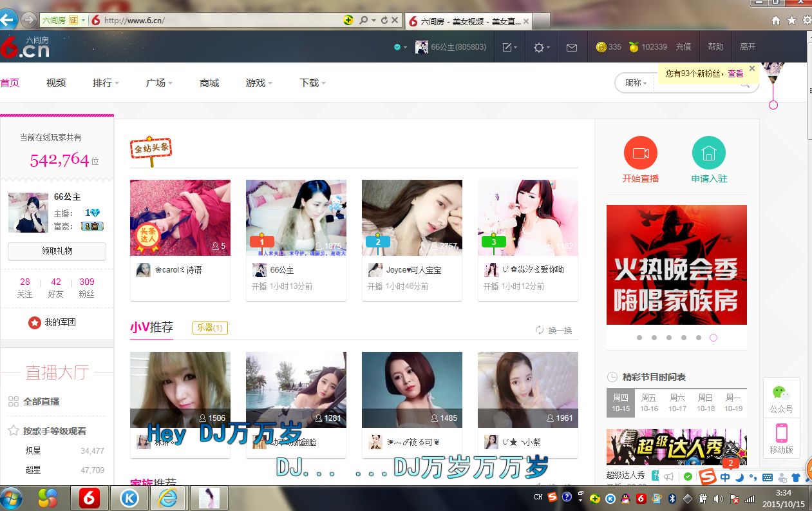Click the user avatar in the header bar
Image resolution: width=812 pixels, height=511 pixels.
click(x=422, y=47)
